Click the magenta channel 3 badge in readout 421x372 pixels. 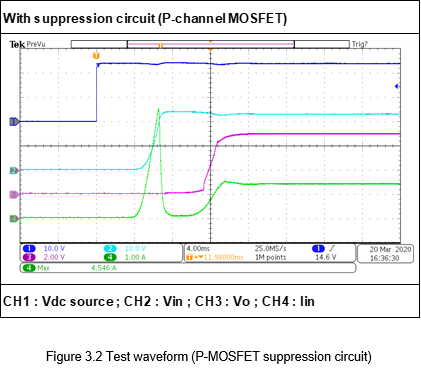pos(29,257)
